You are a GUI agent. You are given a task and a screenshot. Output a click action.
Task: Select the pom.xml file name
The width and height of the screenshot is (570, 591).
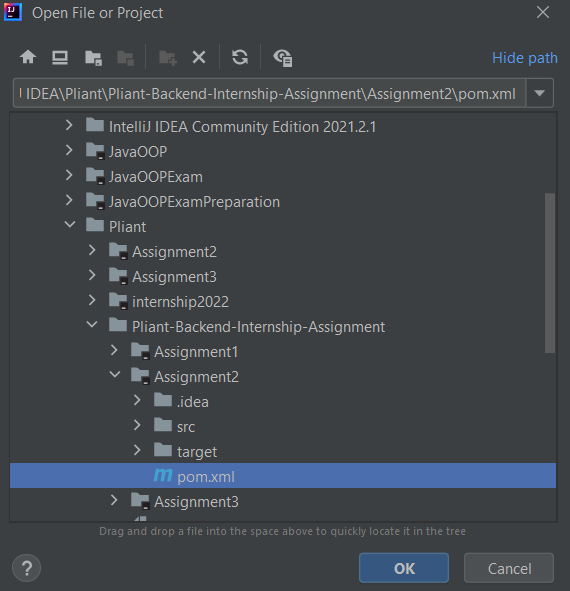[206, 477]
